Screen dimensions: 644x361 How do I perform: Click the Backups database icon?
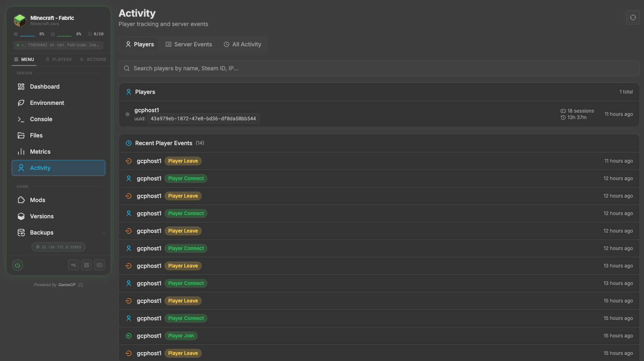[x=21, y=233]
